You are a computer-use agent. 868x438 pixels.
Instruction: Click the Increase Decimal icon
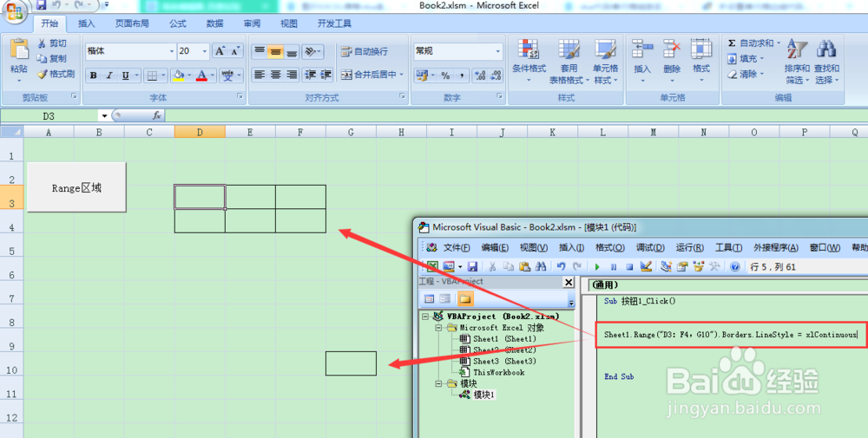tap(480, 75)
